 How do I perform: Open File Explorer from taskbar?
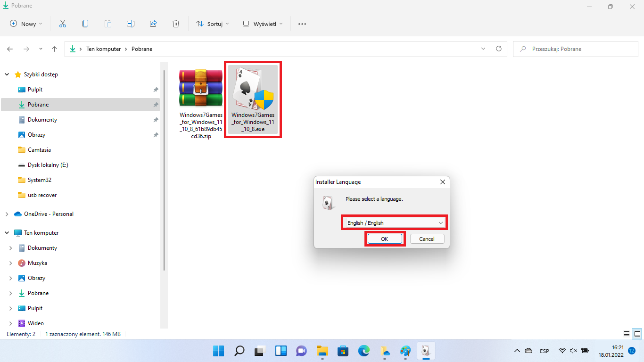(322, 351)
